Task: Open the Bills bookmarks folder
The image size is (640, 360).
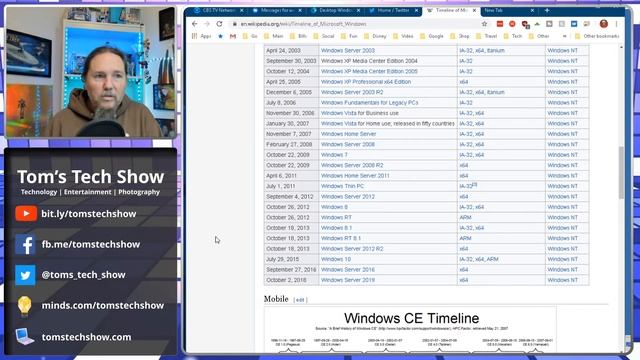Action: (298, 36)
